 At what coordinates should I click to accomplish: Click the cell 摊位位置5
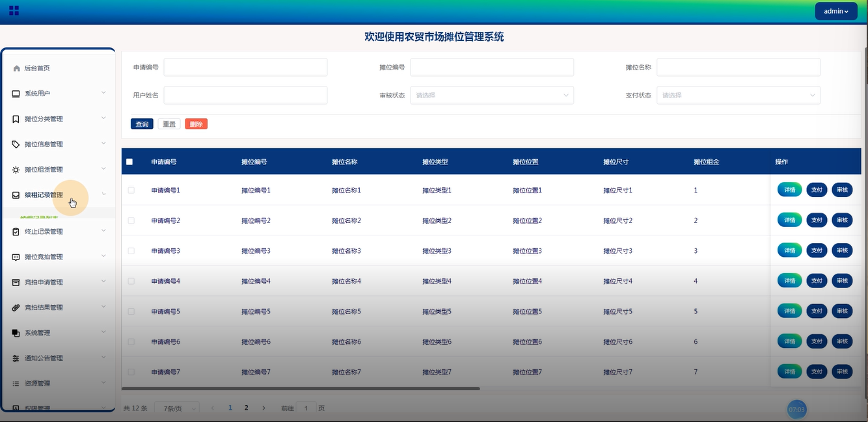[x=527, y=311]
